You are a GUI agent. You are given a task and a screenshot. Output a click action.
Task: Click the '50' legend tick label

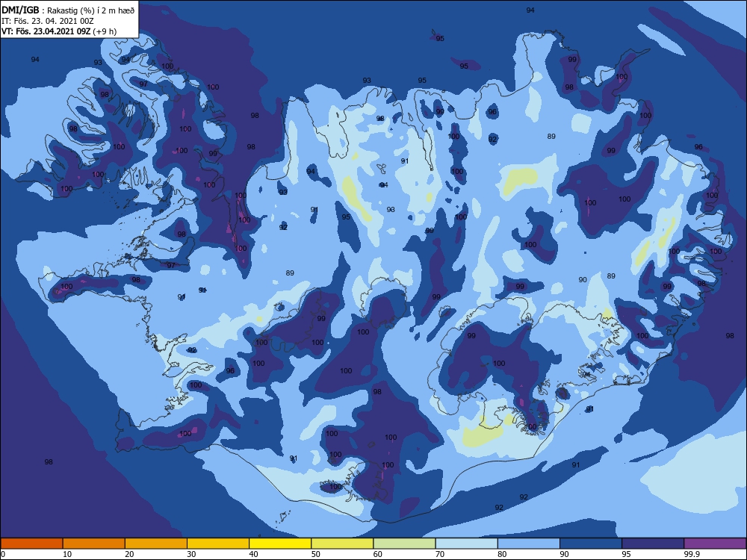[x=316, y=554]
